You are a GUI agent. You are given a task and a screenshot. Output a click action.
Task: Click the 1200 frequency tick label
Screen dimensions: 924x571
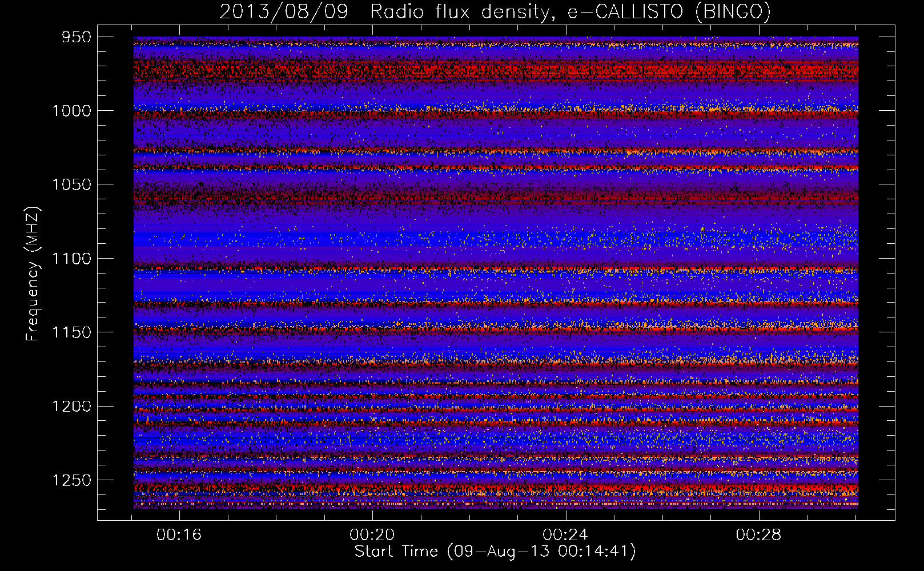tap(72, 406)
